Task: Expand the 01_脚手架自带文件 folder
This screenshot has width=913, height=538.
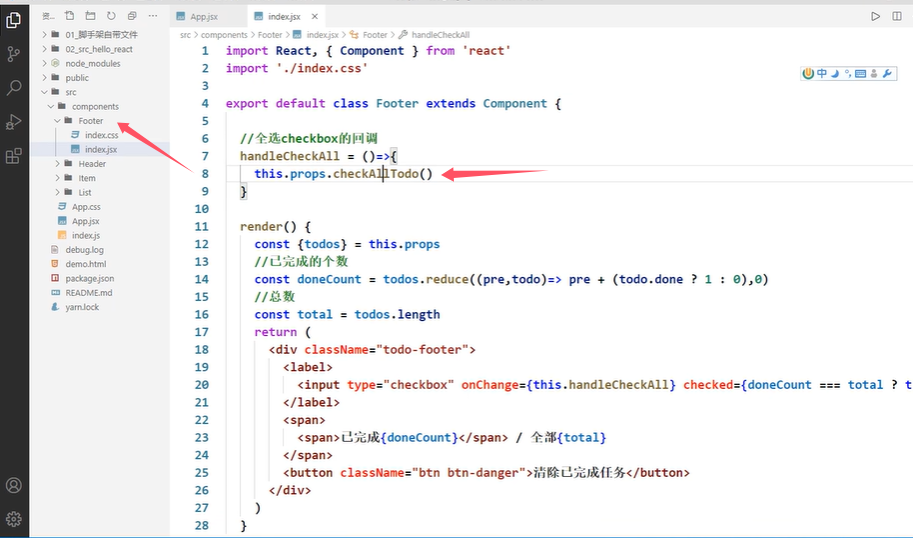Action: tap(100, 34)
